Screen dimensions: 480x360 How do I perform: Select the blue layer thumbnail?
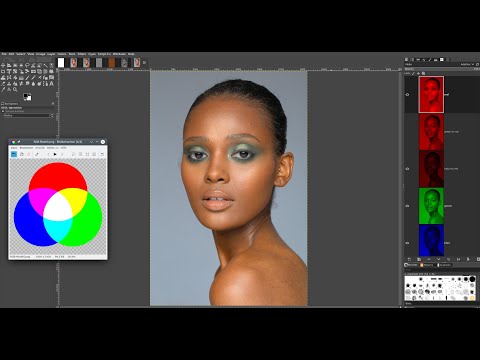pyautogui.click(x=431, y=240)
